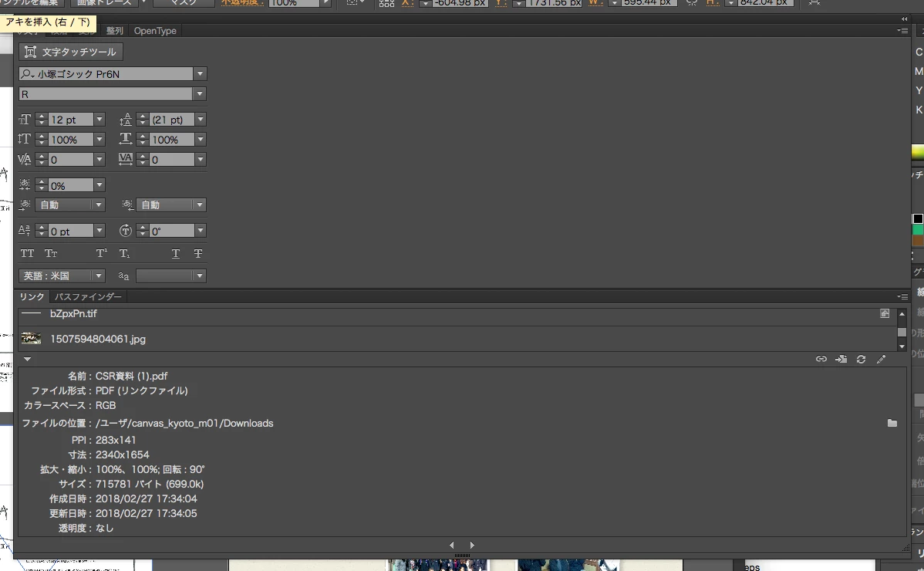Click the green color swatch at right
Viewport: 924px width, 571px height.
pos(918,230)
